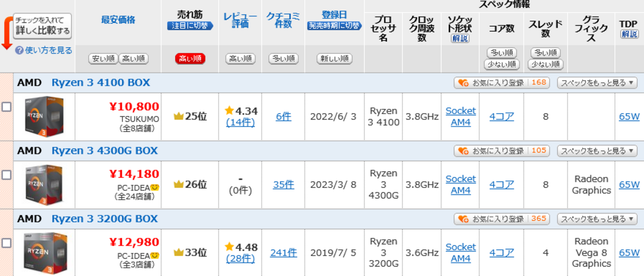Click the red 高い順 button under 売れ筋

[x=190, y=59]
